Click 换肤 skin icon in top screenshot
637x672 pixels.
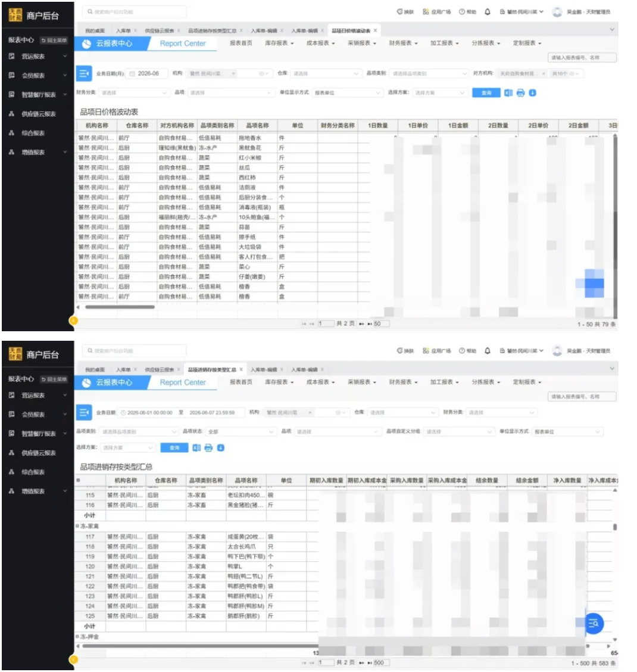pyautogui.click(x=405, y=12)
